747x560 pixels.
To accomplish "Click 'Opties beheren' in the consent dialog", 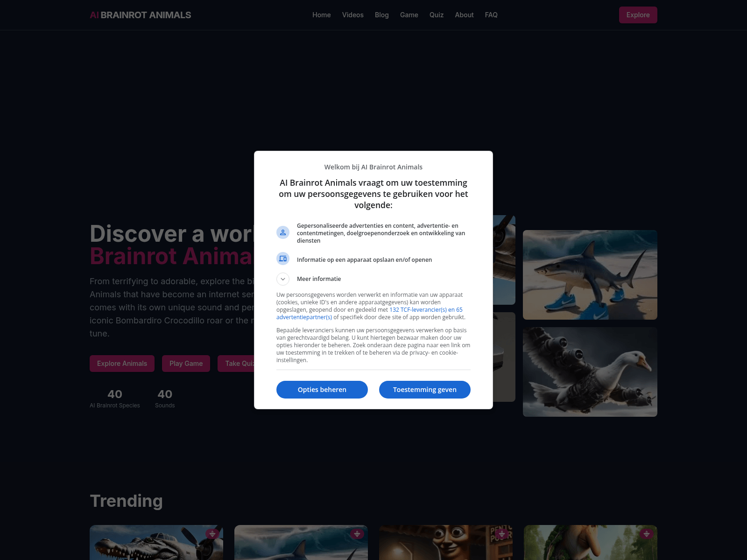I will 322,389.
